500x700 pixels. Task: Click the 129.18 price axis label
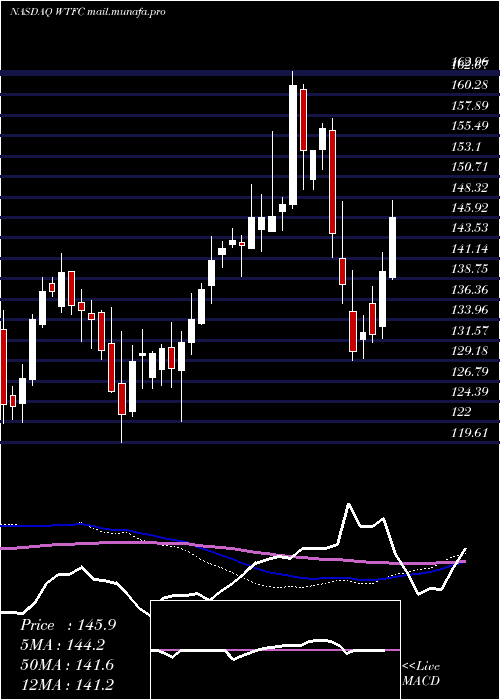[469, 351]
